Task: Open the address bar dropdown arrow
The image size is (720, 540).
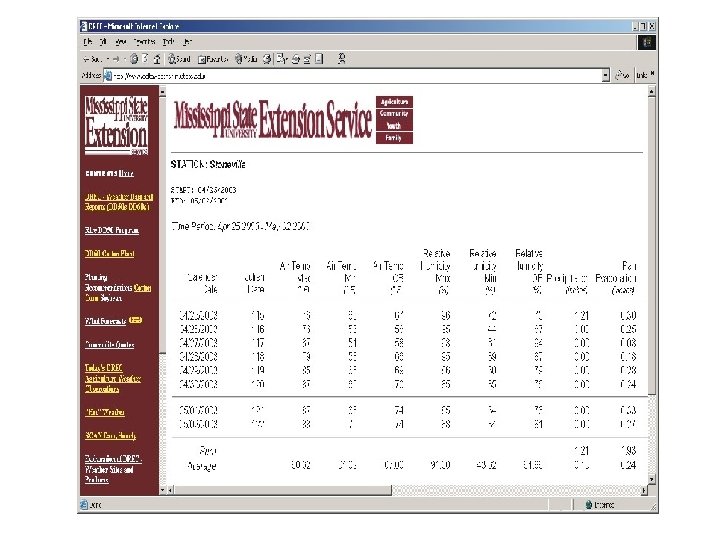Action: coord(606,75)
